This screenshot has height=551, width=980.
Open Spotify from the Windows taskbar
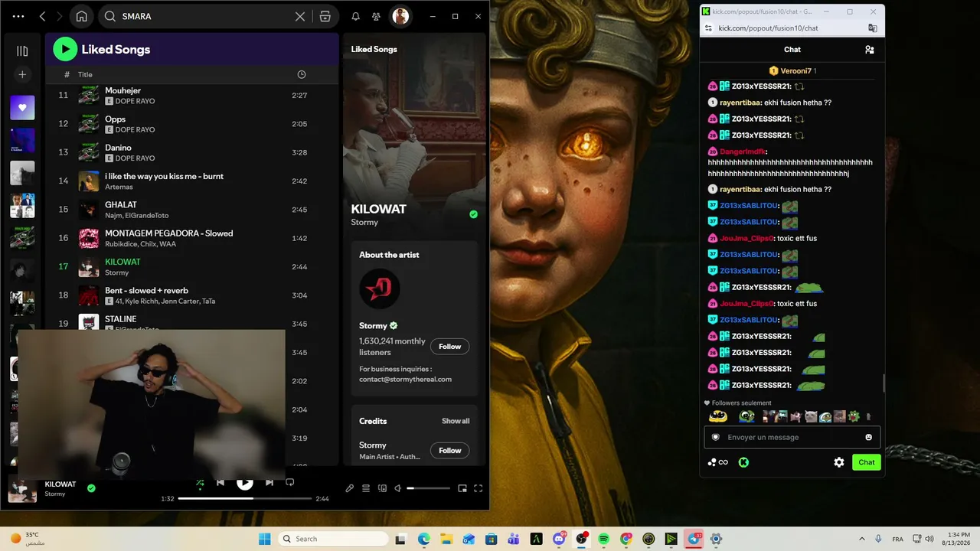point(603,539)
